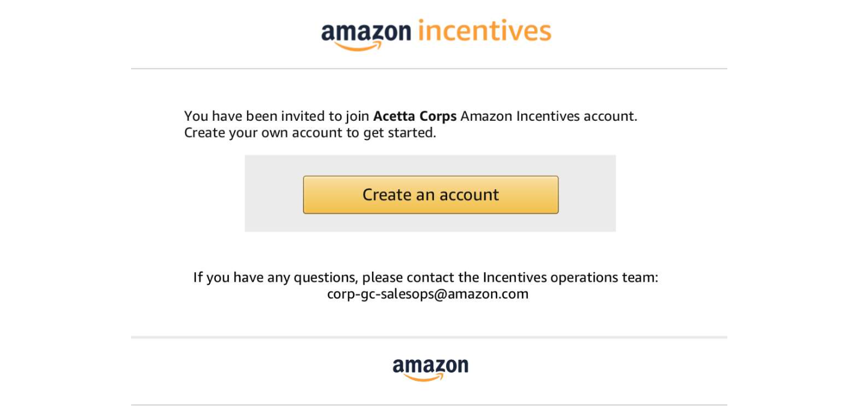Click the orange smile arrow under header logo
Image resolution: width=868 pixels, height=417 pixels.
(358, 46)
